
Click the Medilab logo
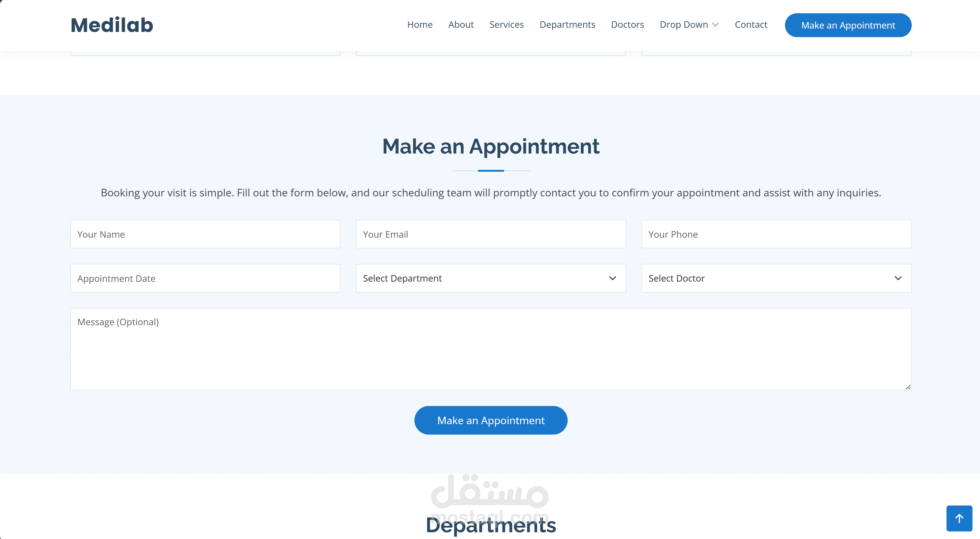point(112,25)
